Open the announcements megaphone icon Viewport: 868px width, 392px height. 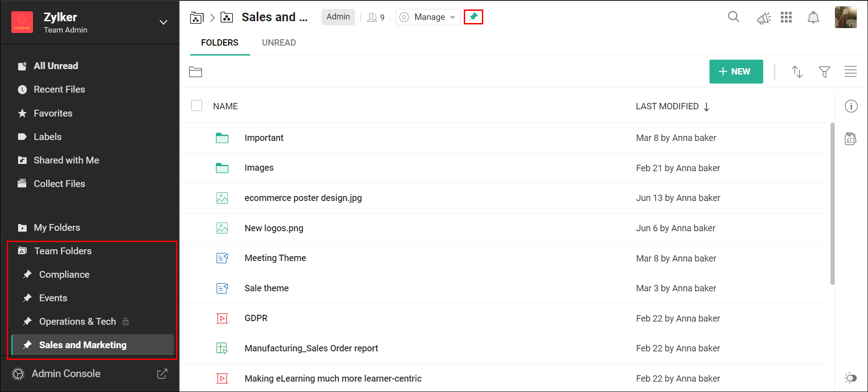[764, 18]
